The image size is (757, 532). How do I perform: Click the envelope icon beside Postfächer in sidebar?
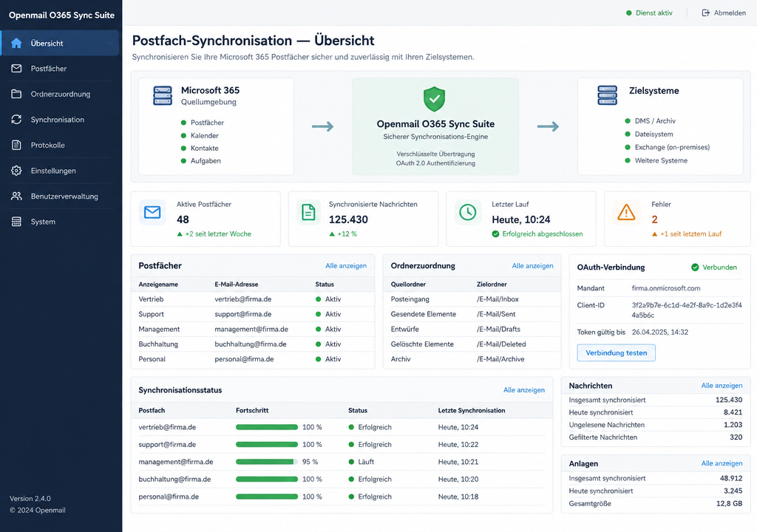point(16,69)
